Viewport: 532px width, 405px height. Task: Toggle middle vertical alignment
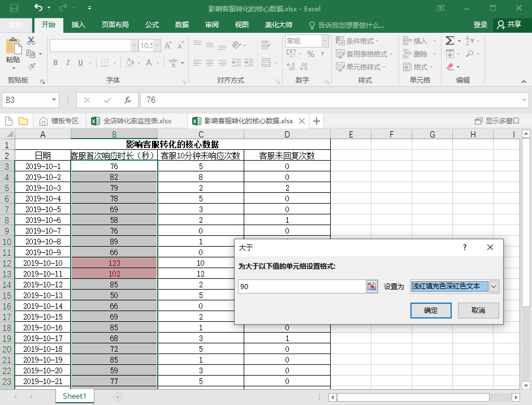click(210, 45)
